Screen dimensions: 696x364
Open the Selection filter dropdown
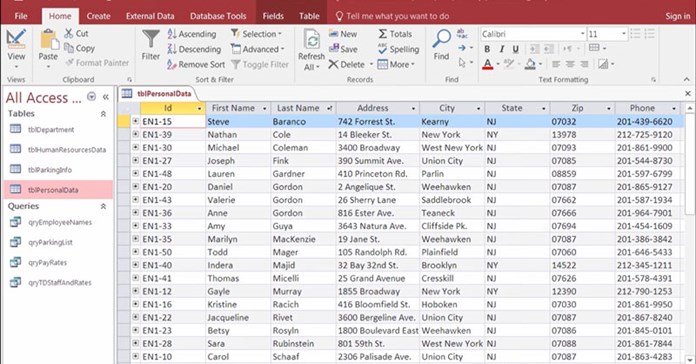click(257, 34)
